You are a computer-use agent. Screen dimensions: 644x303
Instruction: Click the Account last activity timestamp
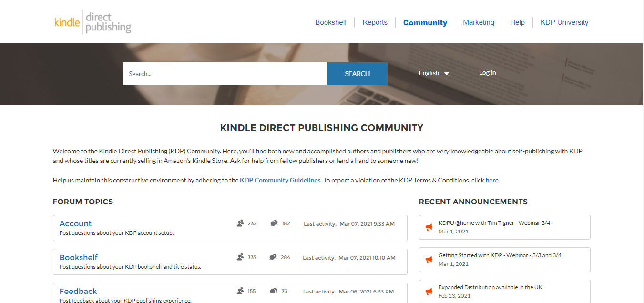click(367, 224)
